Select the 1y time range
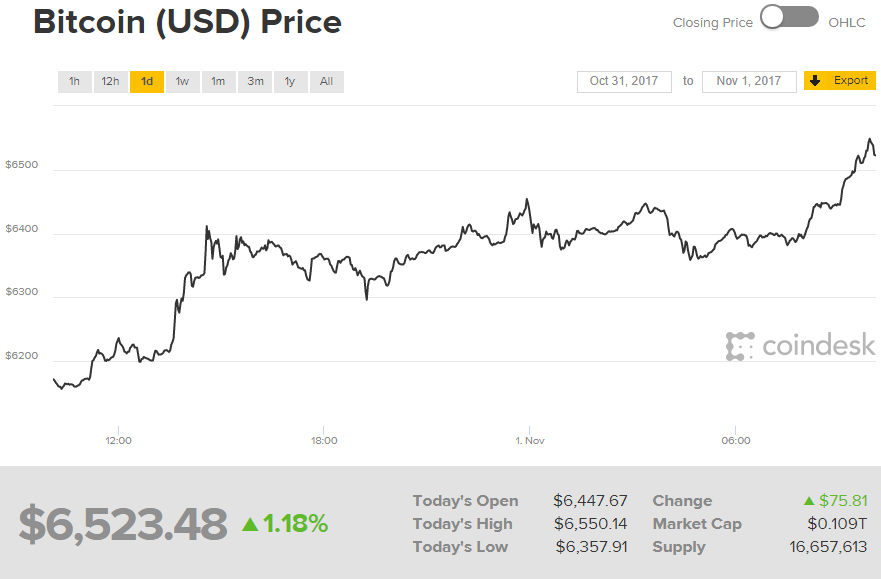This screenshot has height=579, width=881. pos(290,81)
